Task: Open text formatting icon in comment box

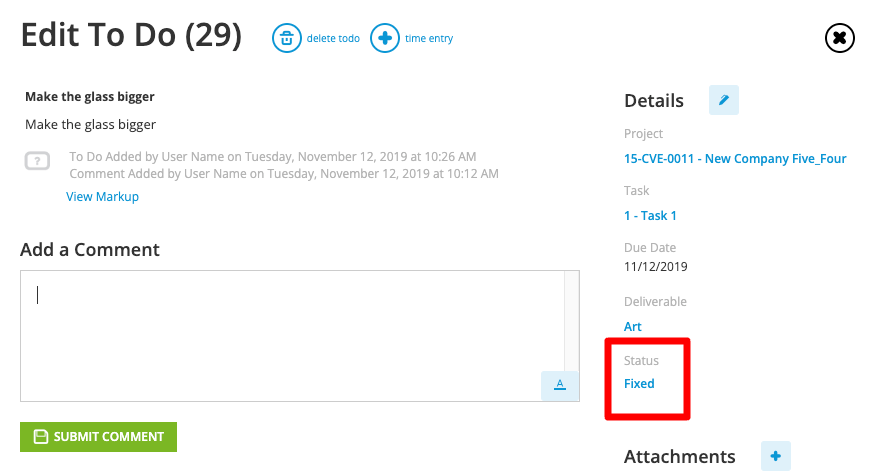Action: coord(560,385)
